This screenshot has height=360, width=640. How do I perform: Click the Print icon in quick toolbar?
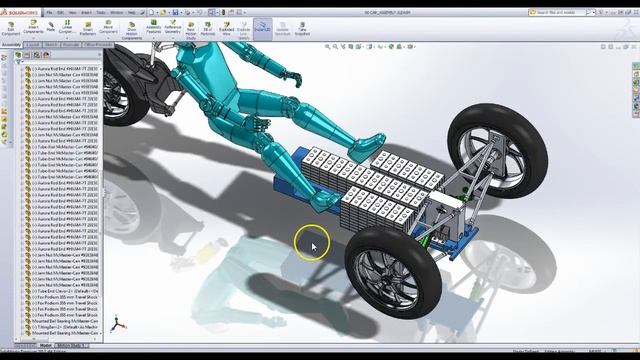tap(187, 13)
